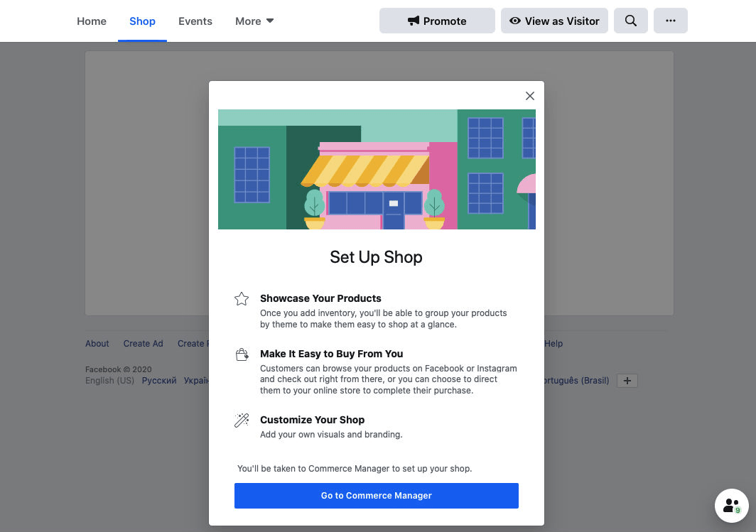Screen dimensions: 756x532
Task: Expand the More navigation dropdown
Action: [x=253, y=21]
